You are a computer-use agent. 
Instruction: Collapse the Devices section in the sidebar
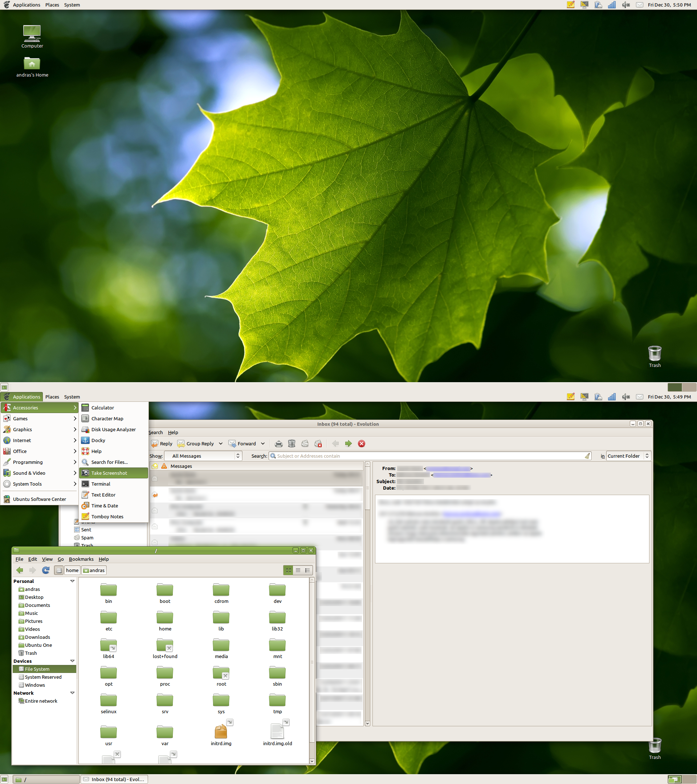tap(72, 661)
